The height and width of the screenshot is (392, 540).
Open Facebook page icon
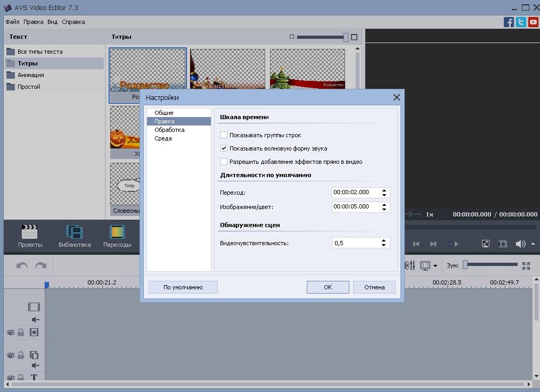(509, 22)
